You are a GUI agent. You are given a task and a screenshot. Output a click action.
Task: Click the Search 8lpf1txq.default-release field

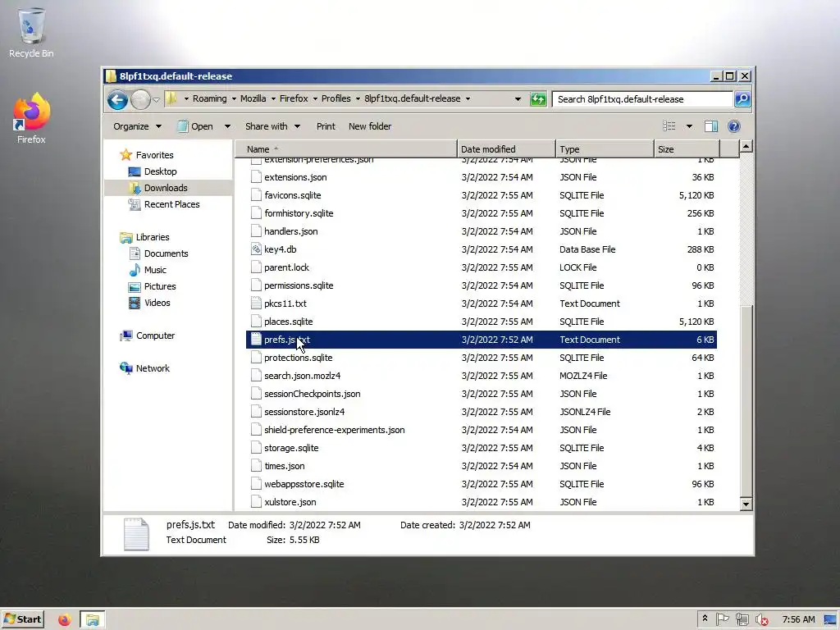coord(642,99)
